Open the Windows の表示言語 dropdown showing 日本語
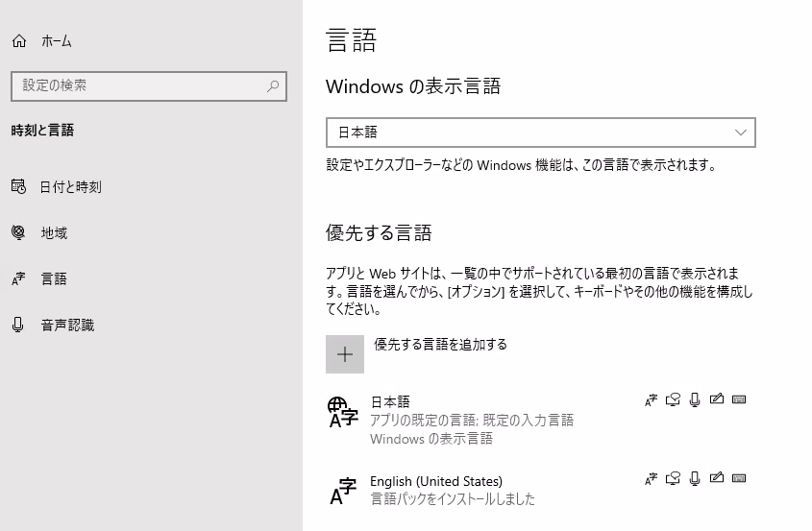The width and height of the screenshot is (812, 531). click(541, 133)
